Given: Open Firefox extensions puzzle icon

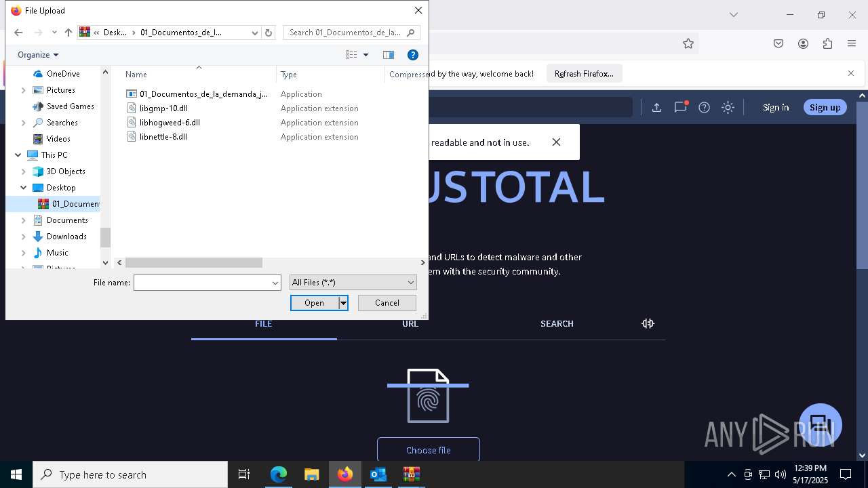Looking at the screenshot, I should click(827, 43).
